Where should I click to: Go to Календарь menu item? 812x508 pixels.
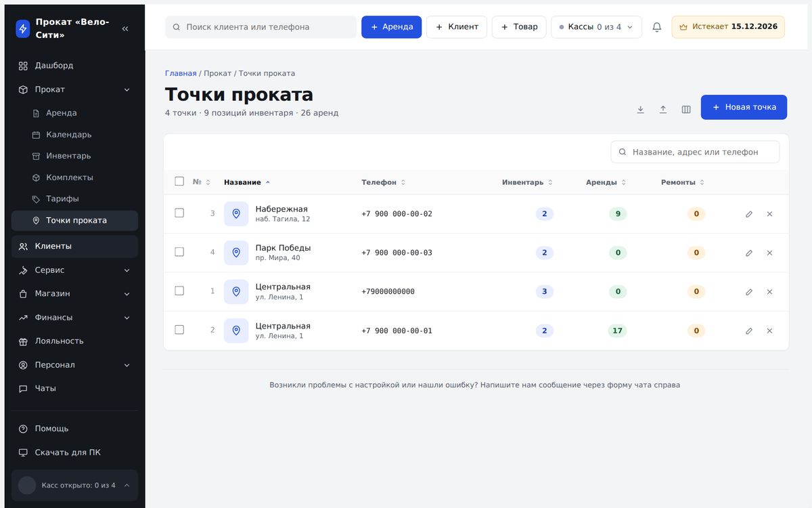pos(74,135)
